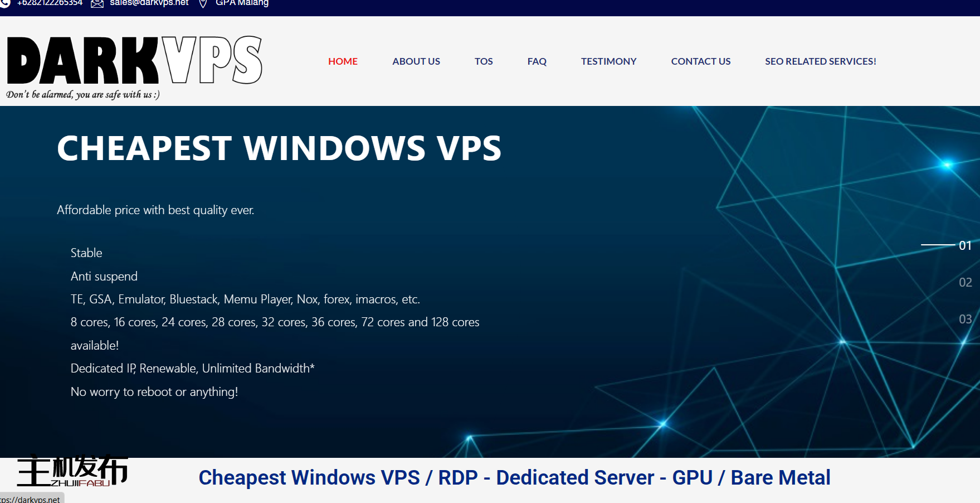Click the Cheapest Windows VPS banner headline link

pos(514,478)
